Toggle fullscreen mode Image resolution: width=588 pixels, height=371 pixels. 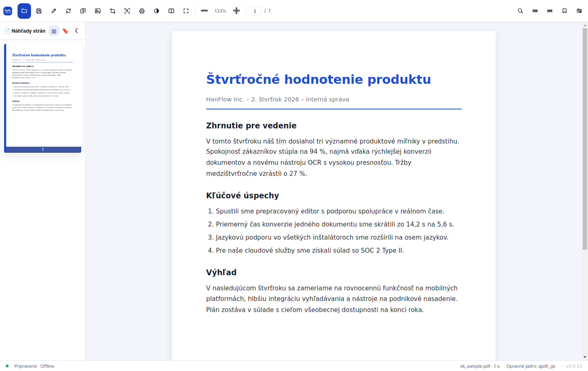point(186,11)
